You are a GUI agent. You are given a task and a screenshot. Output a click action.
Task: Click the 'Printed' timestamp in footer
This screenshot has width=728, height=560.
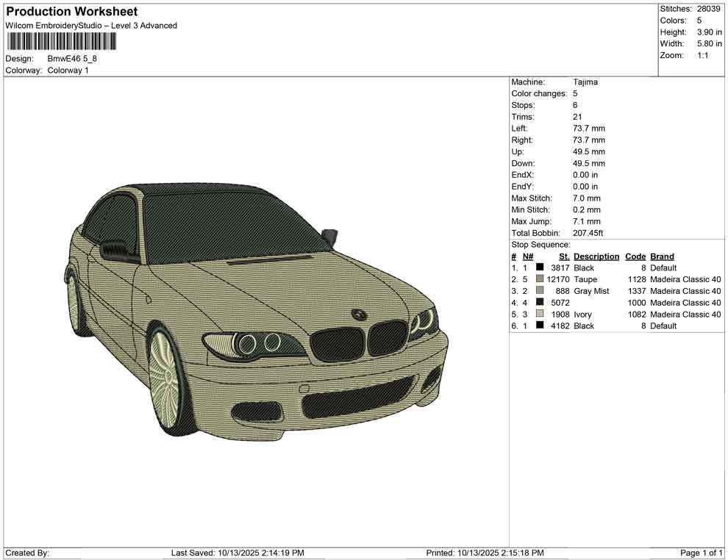pos(485,553)
